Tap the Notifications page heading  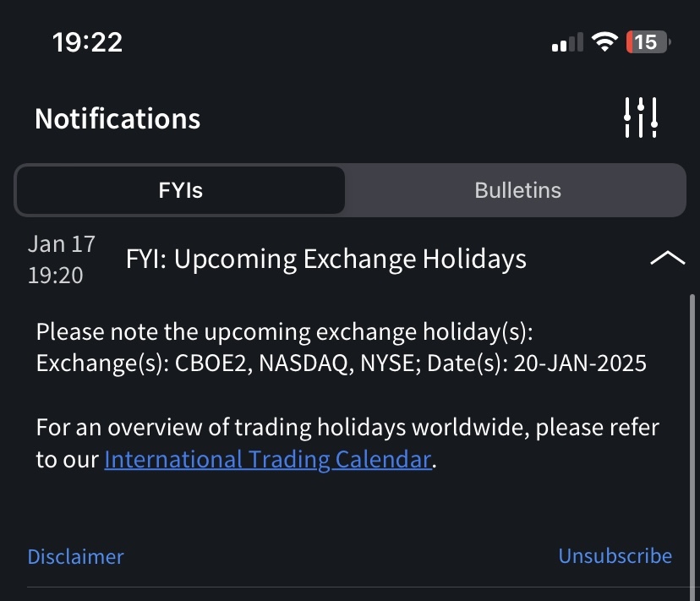118,118
